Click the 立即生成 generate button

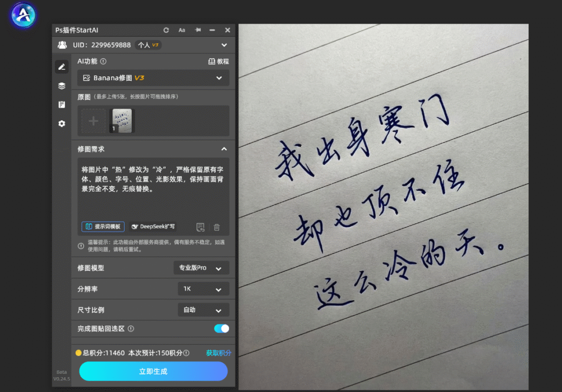pos(153,371)
